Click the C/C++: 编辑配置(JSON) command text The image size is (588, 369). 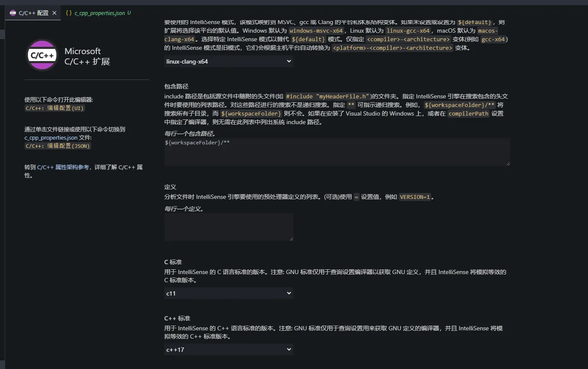tap(58, 146)
